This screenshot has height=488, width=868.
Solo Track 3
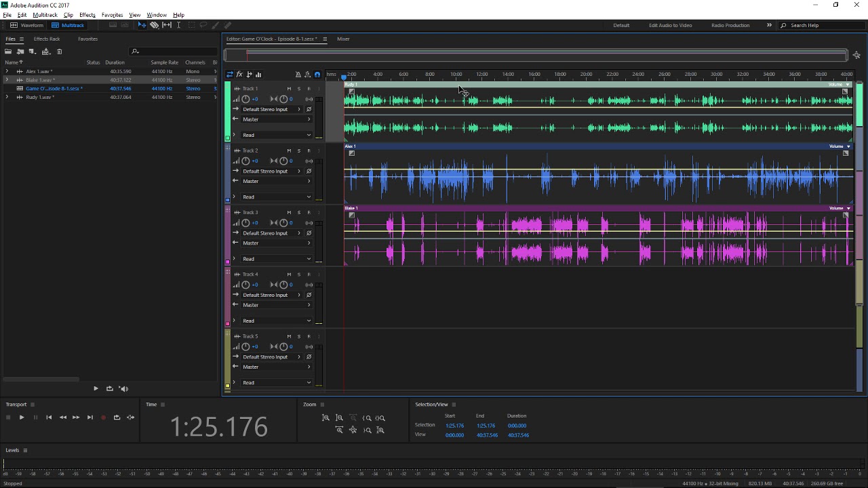298,212
